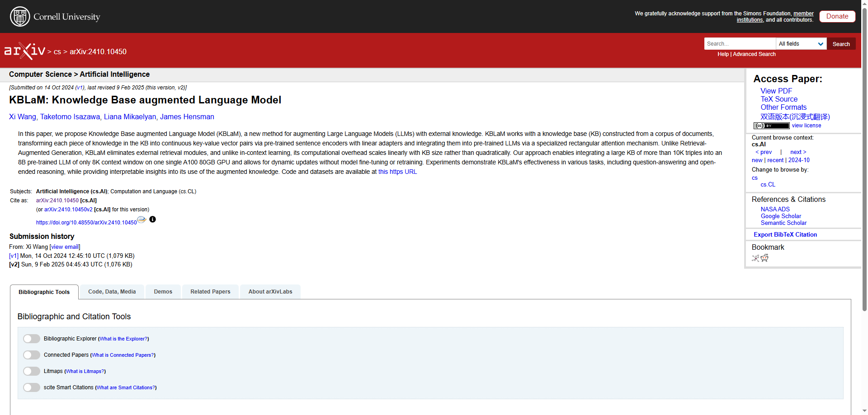868x415 pixels.
Task: Open the Code, Data, Media tab
Action: point(112,292)
